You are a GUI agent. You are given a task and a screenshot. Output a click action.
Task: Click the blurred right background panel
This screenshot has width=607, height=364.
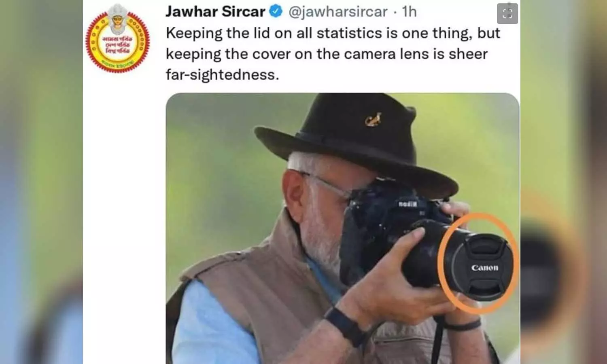[x=564, y=182]
